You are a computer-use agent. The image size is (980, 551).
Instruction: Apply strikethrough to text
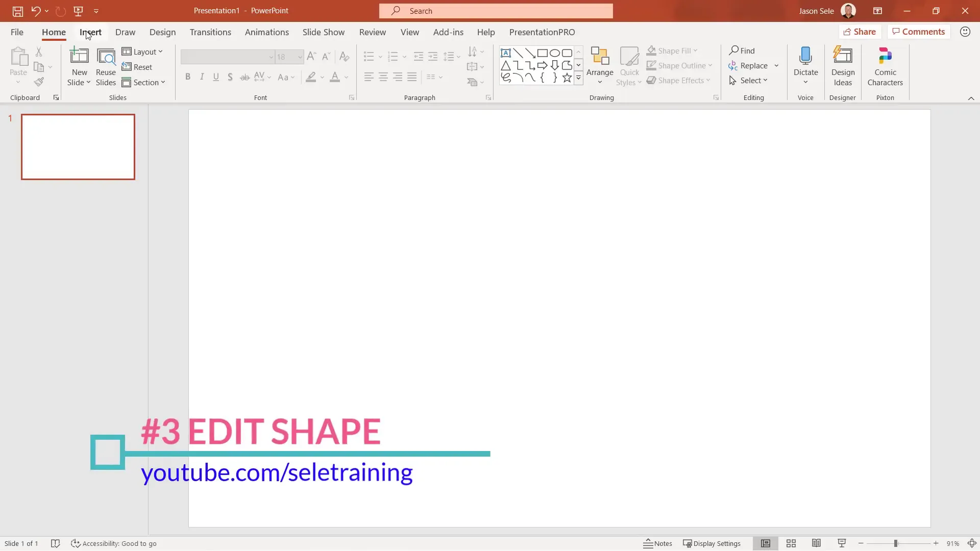tap(245, 77)
